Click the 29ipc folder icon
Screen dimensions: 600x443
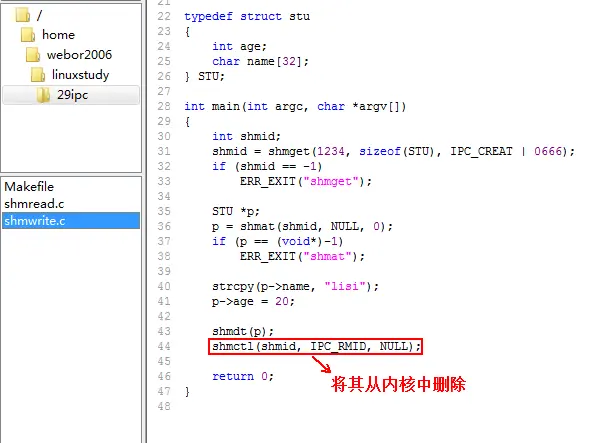pyautogui.click(x=43, y=94)
